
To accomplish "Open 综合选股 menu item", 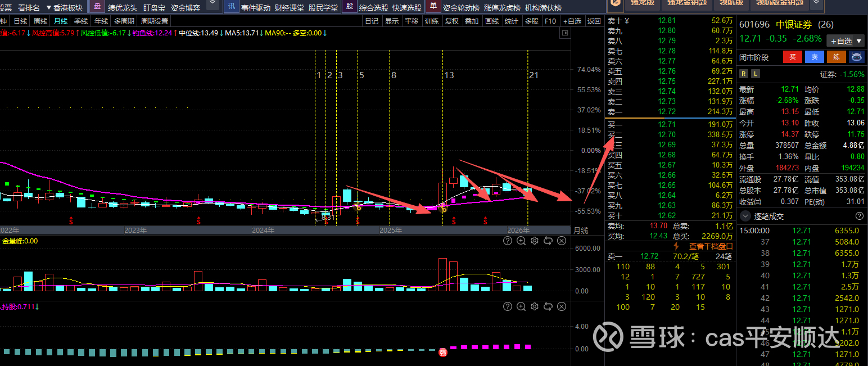I will click(373, 8).
